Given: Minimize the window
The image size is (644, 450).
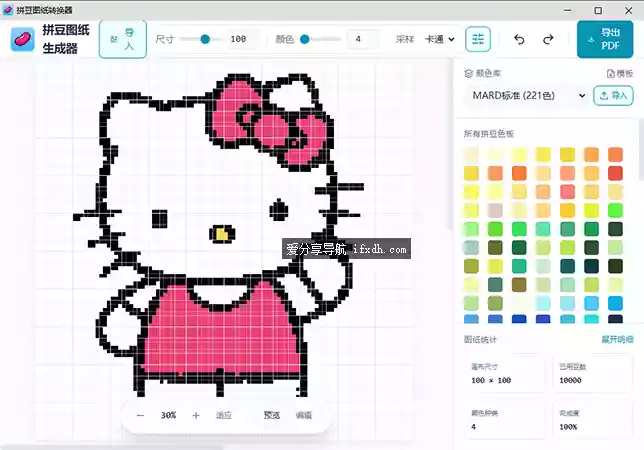Looking at the screenshot, I should tap(568, 11).
